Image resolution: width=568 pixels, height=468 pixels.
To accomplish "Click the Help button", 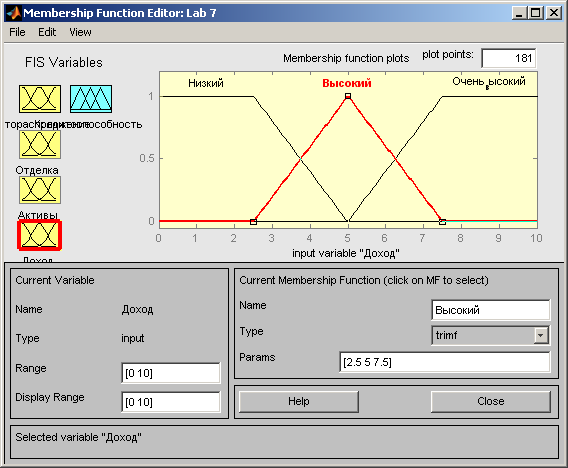I will click(x=299, y=401).
